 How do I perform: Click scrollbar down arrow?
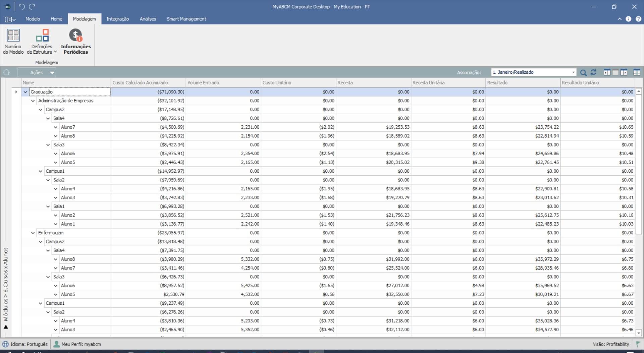[x=639, y=333]
